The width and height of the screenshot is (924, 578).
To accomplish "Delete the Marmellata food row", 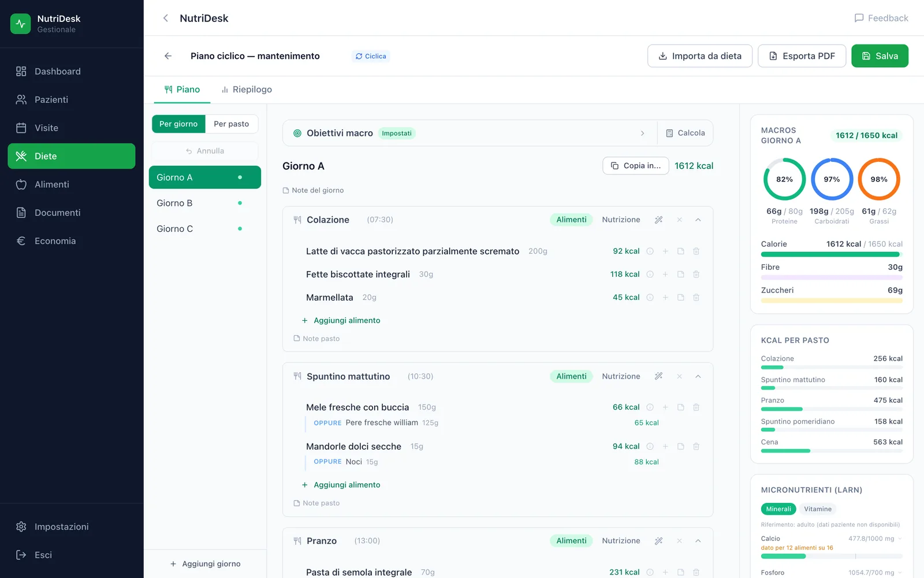I will tap(696, 298).
